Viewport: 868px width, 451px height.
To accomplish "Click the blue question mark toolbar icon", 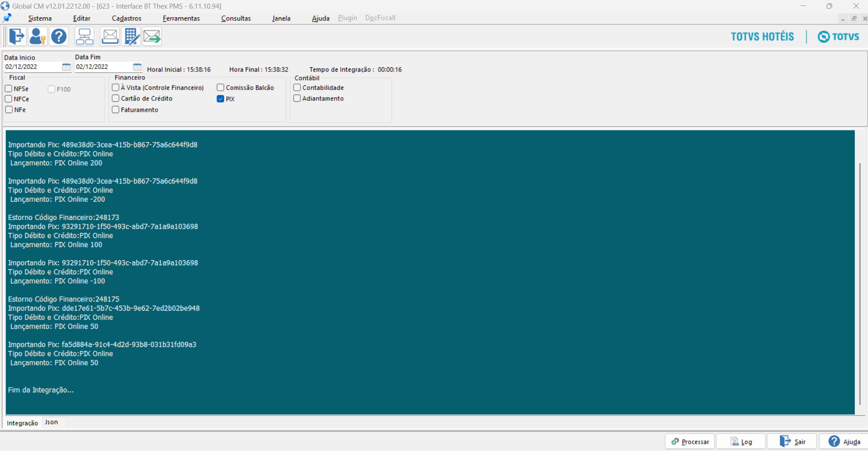I will pyautogui.click(x=59, y=36).
